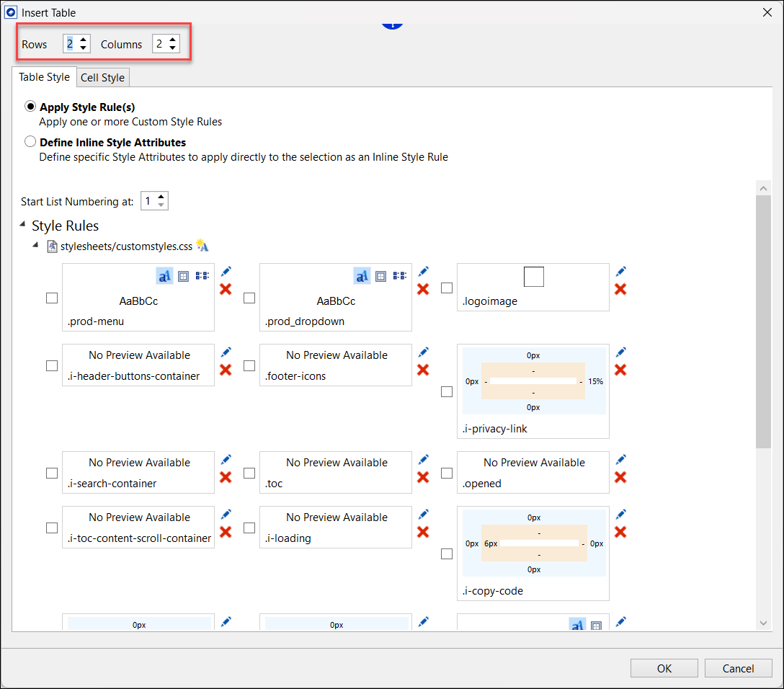
Task: Choose Define Inline Style Attributes option
Action: click(x=30, y=142)
